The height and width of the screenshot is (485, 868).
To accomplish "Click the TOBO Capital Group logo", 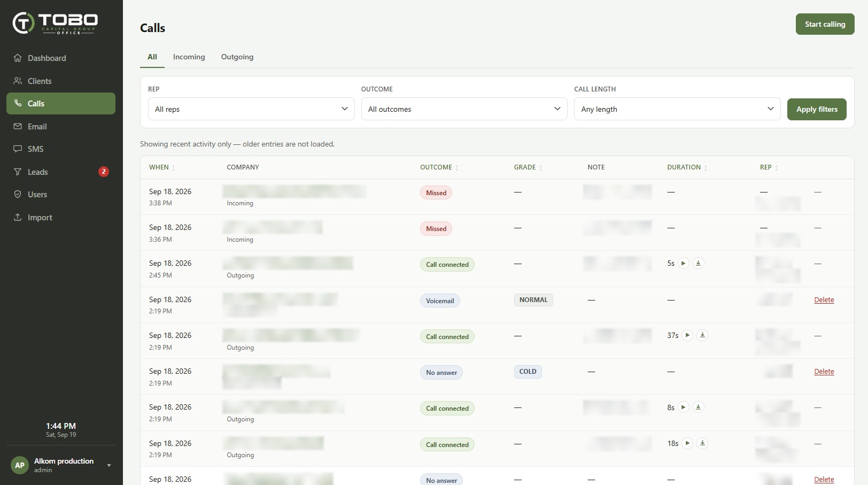I will tap(55, 23).
